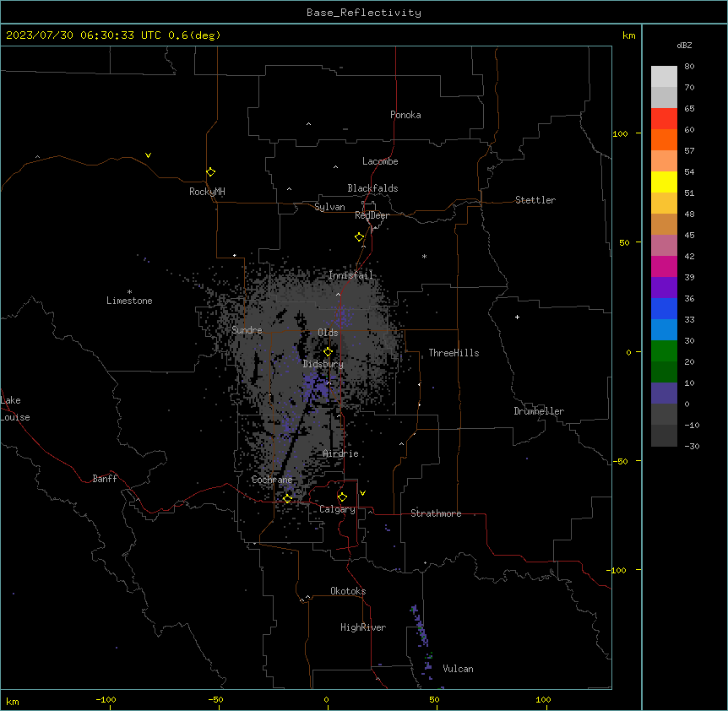
Task: Click the white plus marker north of Drumheller
Action: [517, 317]
